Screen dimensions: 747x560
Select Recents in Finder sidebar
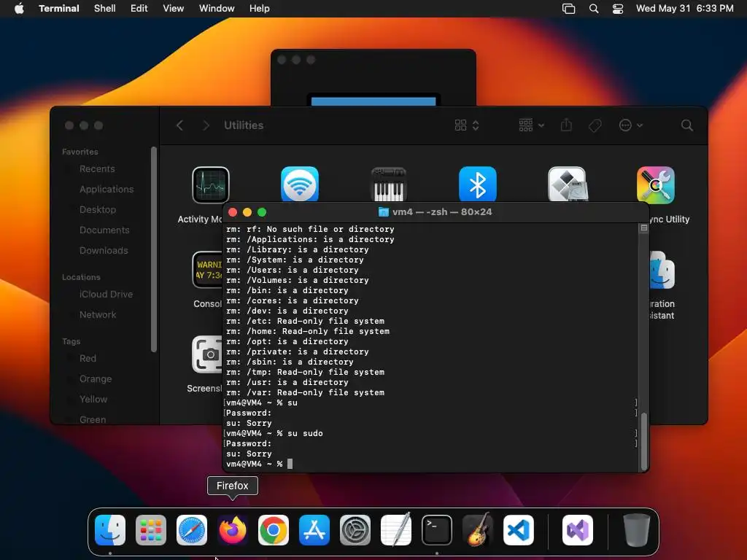click(x=97, y=169)
